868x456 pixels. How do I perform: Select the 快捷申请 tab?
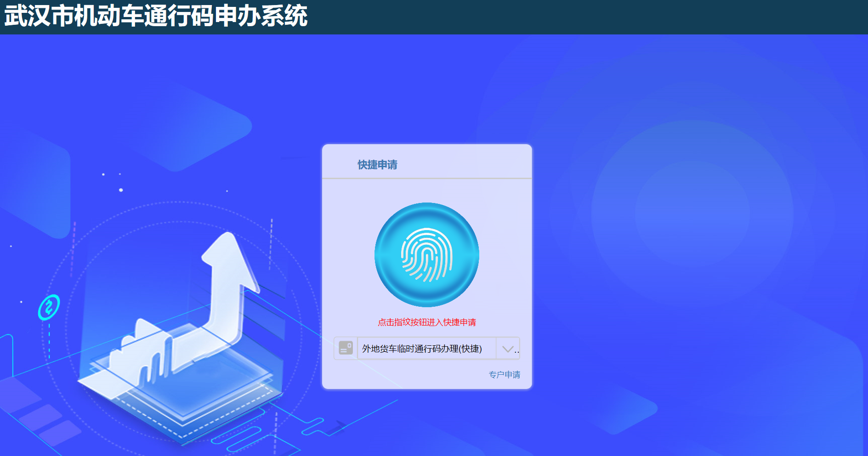pos(378,165)
